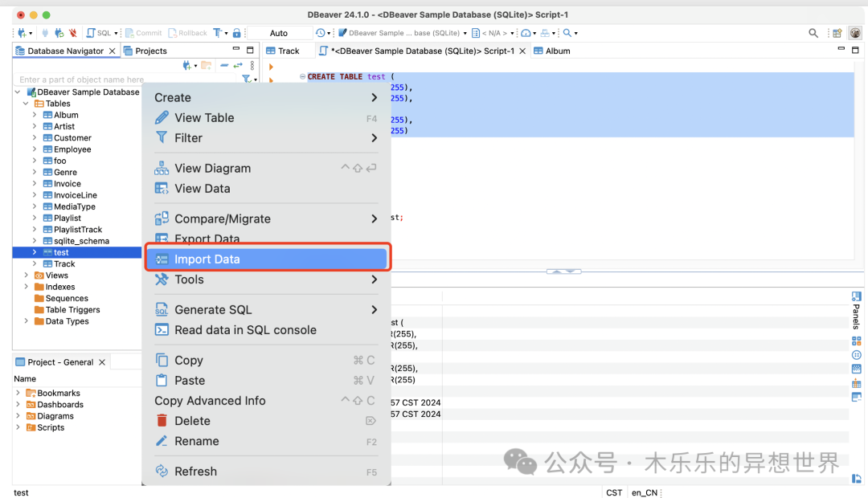Select the PlaylistTrack table
The image size is (868, 498).
click(78, 230)
